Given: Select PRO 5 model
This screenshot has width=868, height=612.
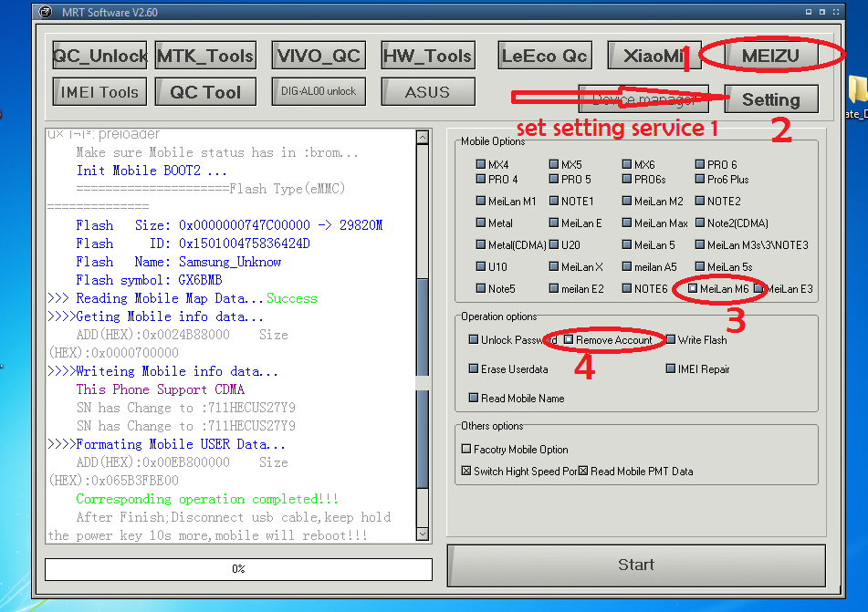Looking at the screenshot, I should [554, 180].
